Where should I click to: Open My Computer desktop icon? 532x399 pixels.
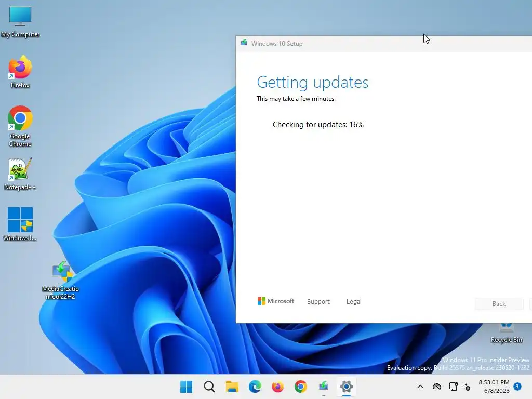[20, 22]
